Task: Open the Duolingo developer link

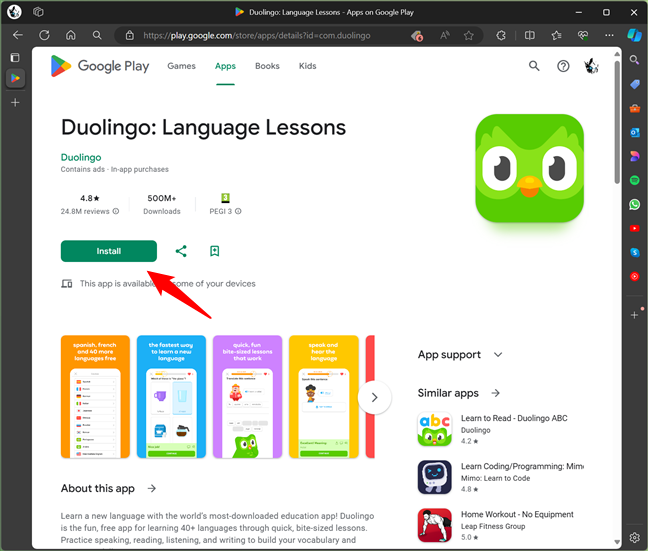Action: (81, 157)
